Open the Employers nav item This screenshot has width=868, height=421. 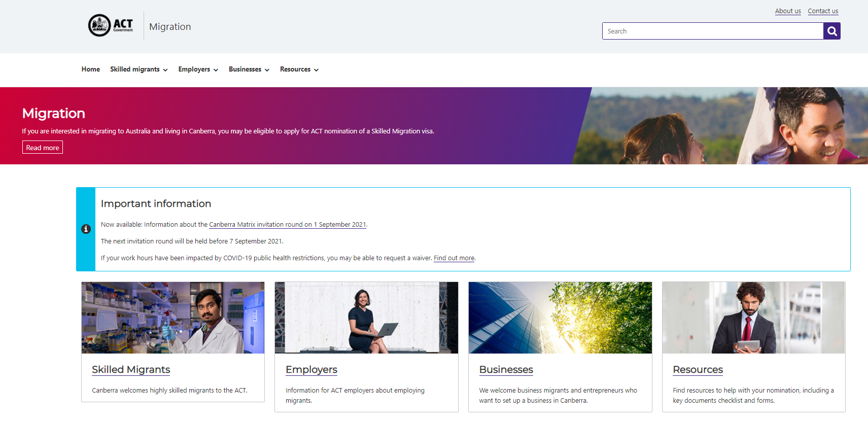click(x=194, y=69)
